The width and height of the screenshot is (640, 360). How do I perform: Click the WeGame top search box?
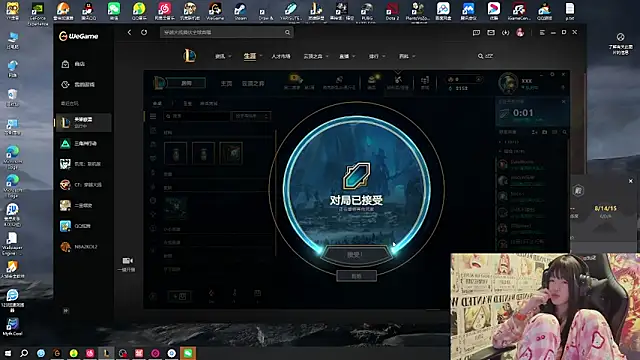[x=227, y=32]
